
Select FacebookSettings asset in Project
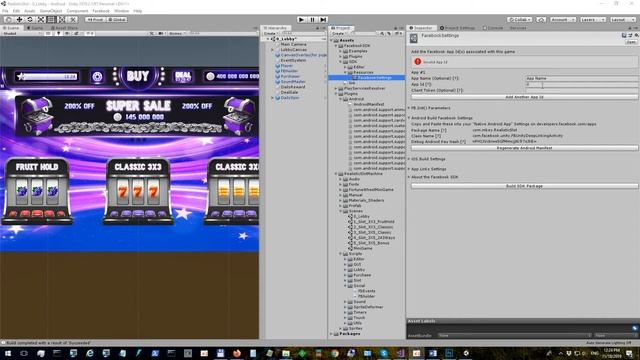[x=375, y=78]
